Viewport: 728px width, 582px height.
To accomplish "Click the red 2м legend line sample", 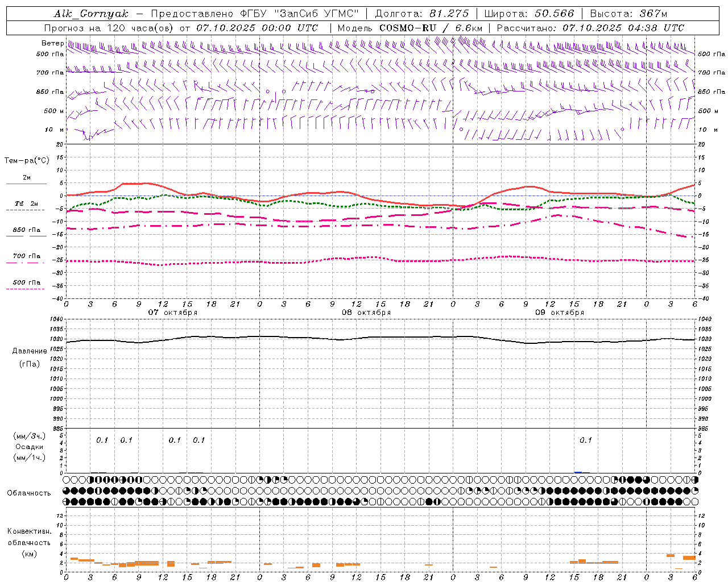I will point(26,184).
